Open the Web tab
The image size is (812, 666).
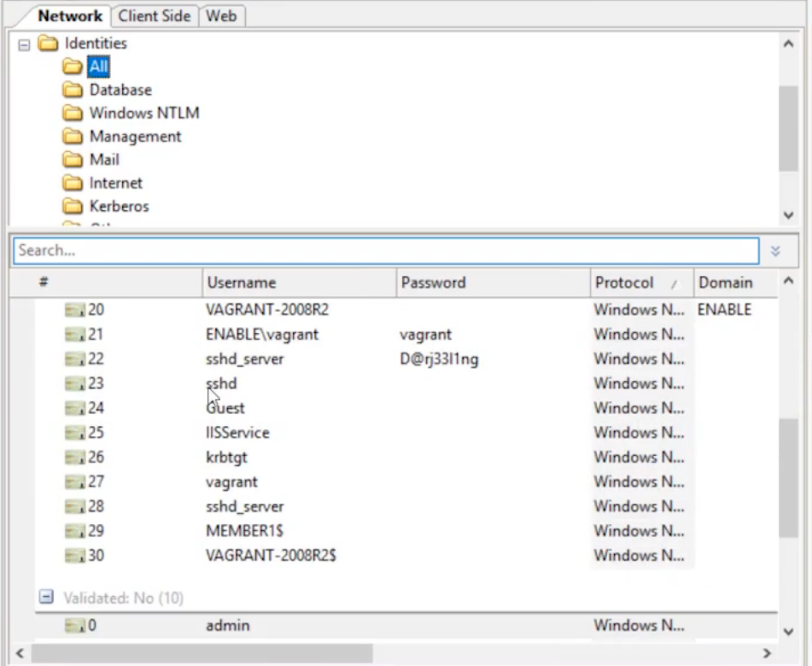coord(221,16)
